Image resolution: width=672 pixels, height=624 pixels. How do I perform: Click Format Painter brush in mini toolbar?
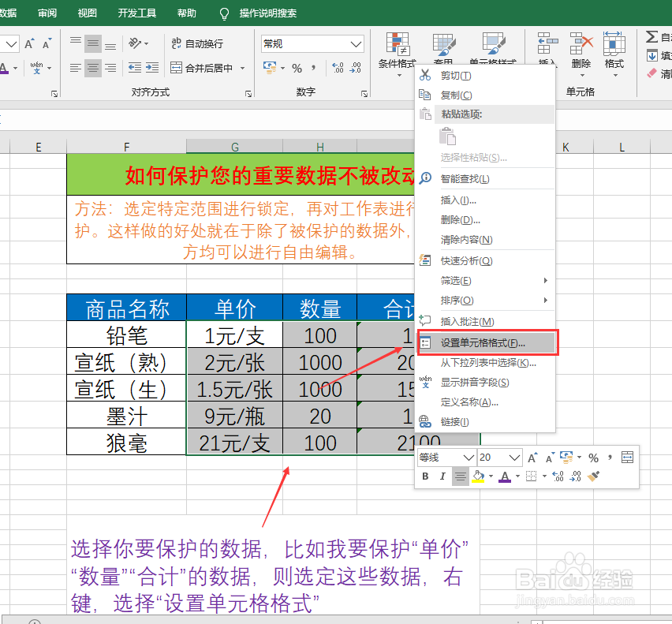[594, 476]
